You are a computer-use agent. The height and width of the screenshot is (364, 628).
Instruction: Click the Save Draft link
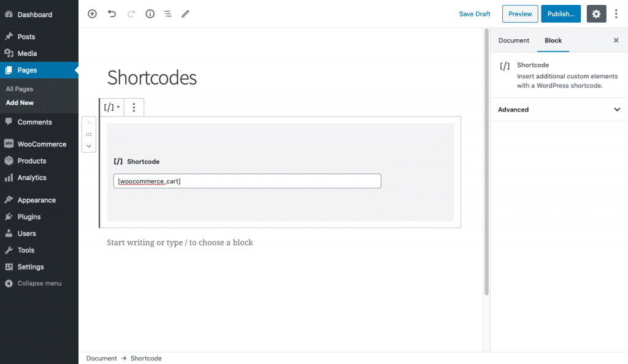click(474, 13)
